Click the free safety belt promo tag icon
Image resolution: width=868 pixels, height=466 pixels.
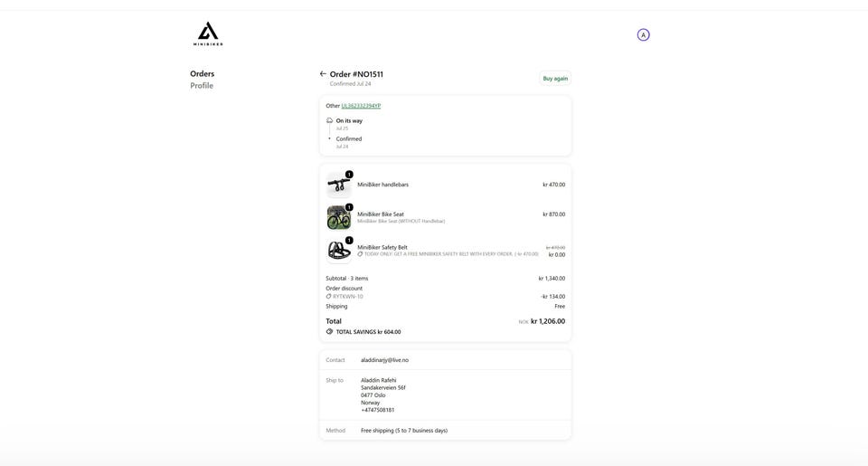tap(361, 254)
